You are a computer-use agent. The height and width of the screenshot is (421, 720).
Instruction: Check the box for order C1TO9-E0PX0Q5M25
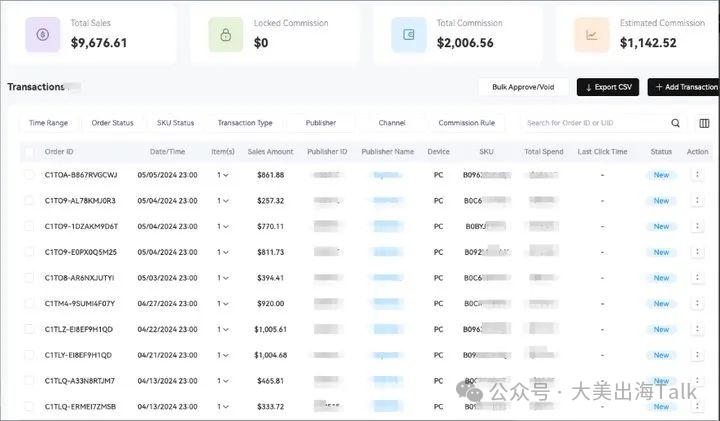tap(29, 252)
